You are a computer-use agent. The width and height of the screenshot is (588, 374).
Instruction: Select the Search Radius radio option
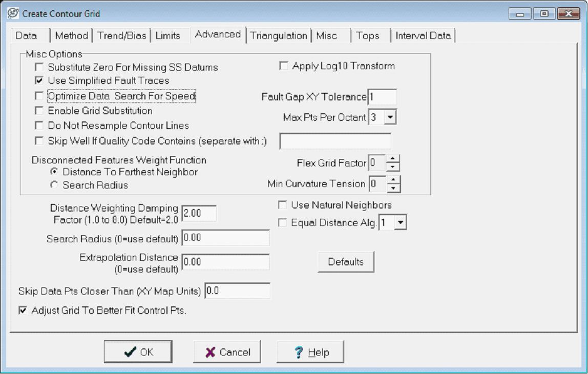pyautogui.click(x=54, y=185)
